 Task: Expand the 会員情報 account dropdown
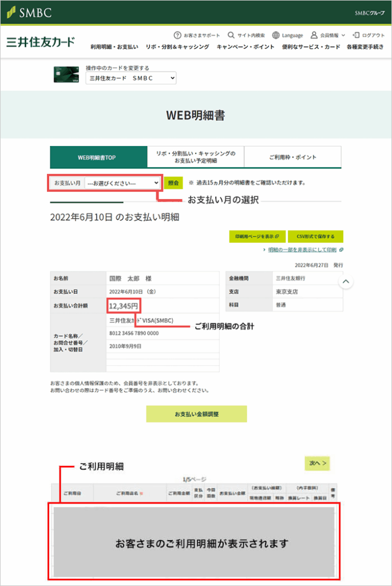click(x=328, y=35)
